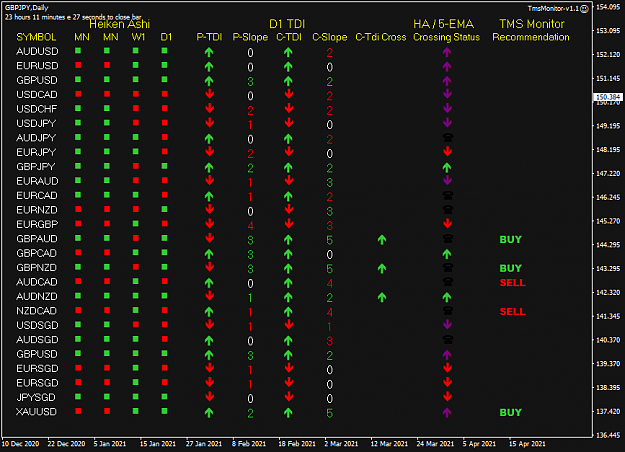Click the 18 Feb 2021 date label
Screen dimensions: 625x452
tap(297, 444)
